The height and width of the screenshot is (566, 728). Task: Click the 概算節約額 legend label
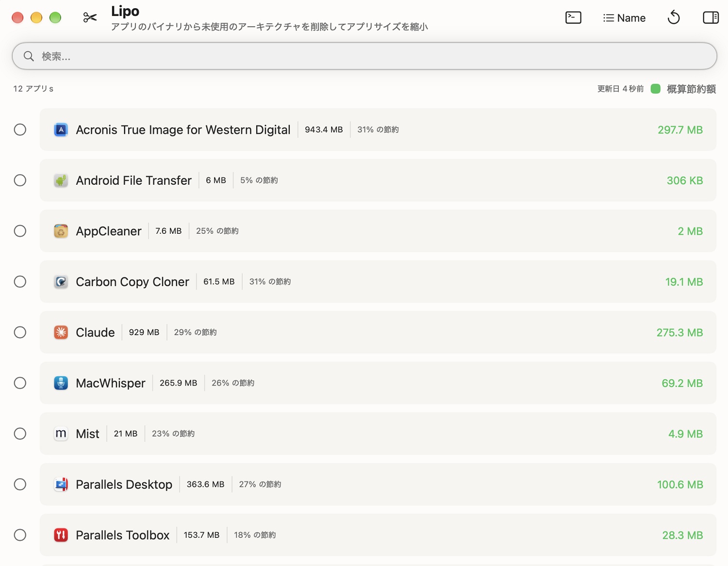[691, 89]
